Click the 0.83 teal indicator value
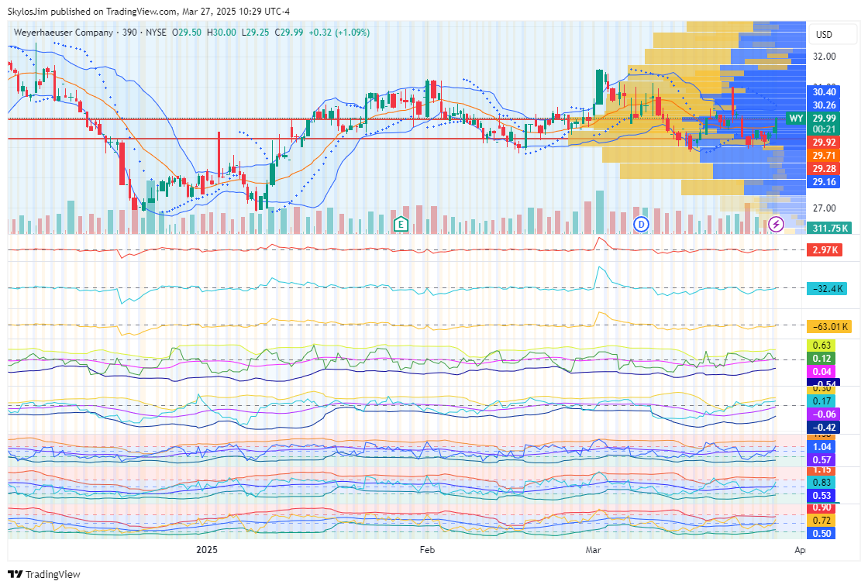Image resolution: width=868 pixels, height=588 pixels. click(x=821, y=483)
